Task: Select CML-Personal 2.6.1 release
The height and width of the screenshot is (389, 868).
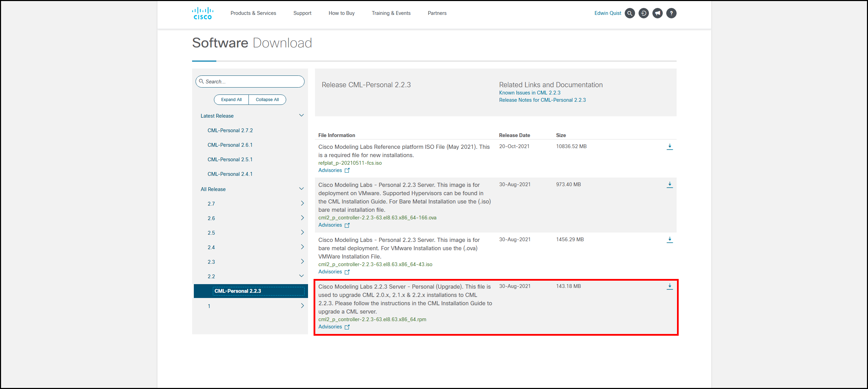Action: (230, 145)
